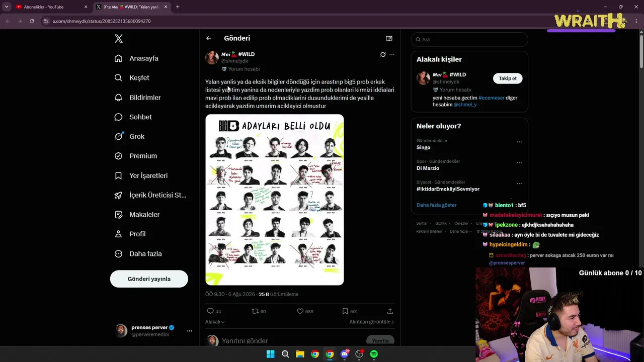Click the Yanıtla button
644x362 pixels.
(380, 340)
